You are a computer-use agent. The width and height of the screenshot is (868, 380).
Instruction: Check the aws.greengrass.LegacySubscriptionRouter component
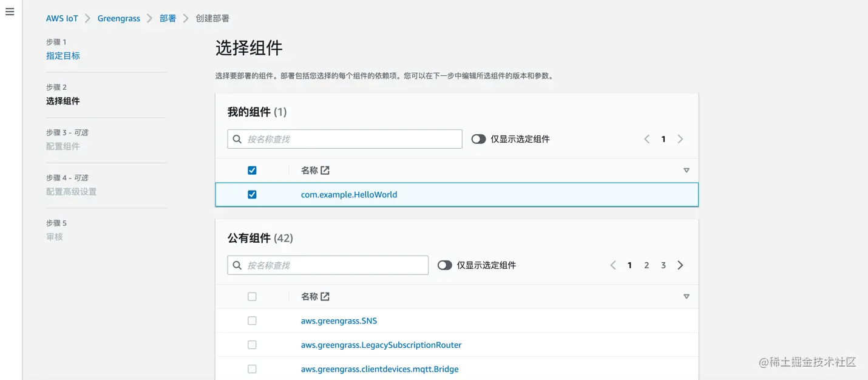tap(252, 345)
